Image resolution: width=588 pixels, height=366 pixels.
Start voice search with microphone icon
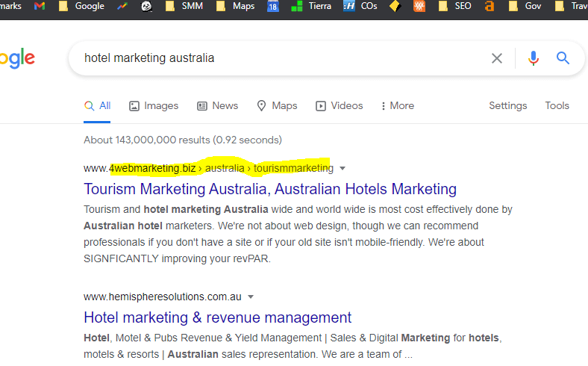pos(534,58)
